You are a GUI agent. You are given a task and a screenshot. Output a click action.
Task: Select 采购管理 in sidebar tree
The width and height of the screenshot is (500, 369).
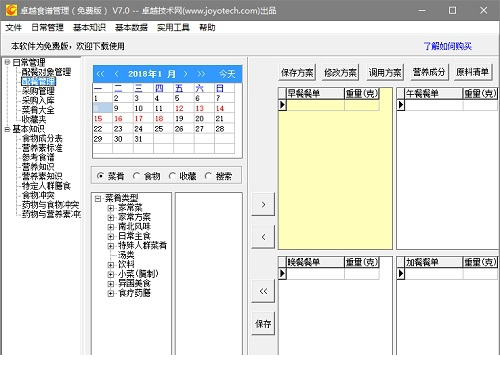point(38,91)
